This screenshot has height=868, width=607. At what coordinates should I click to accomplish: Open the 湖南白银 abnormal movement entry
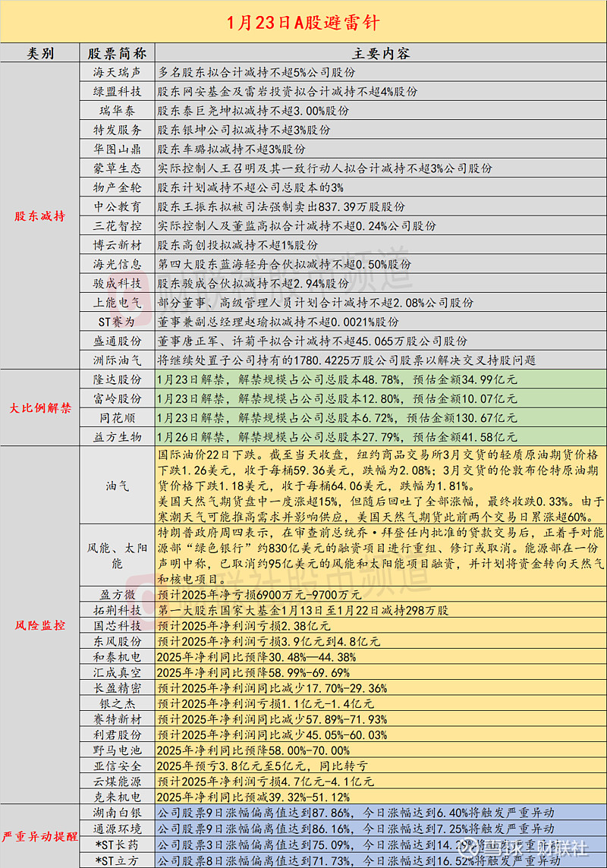point(117,811)
